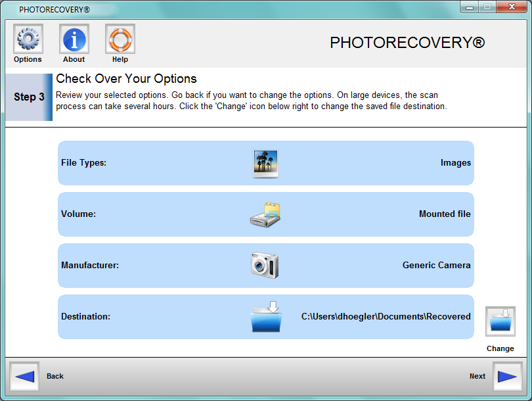The height and width of the screenshot is (401, 532).
Task: Select the 'Generic Camera' value
Action: 436,266
